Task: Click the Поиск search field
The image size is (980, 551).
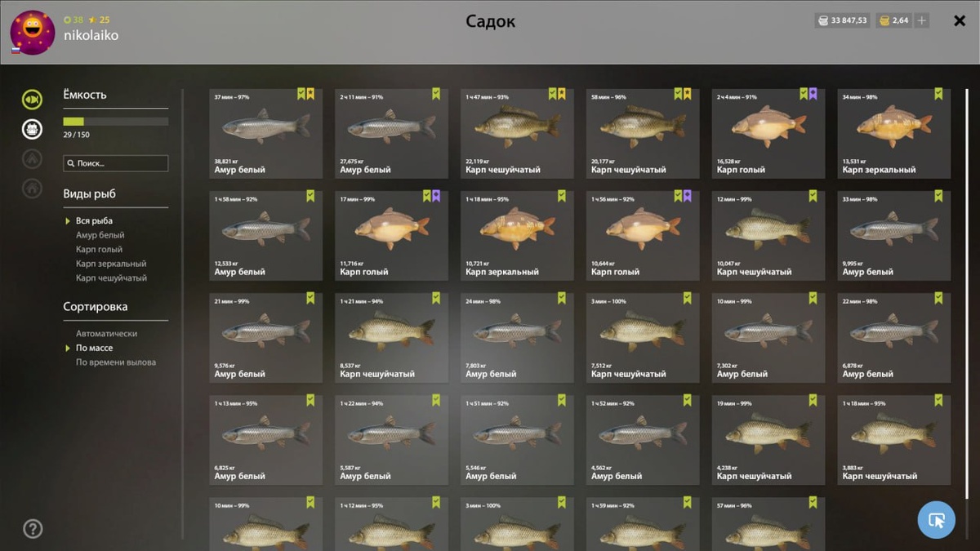Action: [x=116, y=163]
